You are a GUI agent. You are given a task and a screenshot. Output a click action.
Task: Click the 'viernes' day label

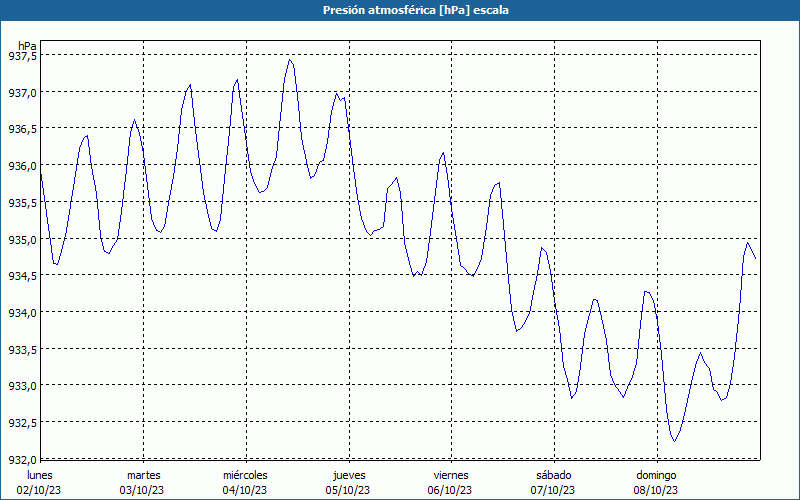click(x=451, y=475)
